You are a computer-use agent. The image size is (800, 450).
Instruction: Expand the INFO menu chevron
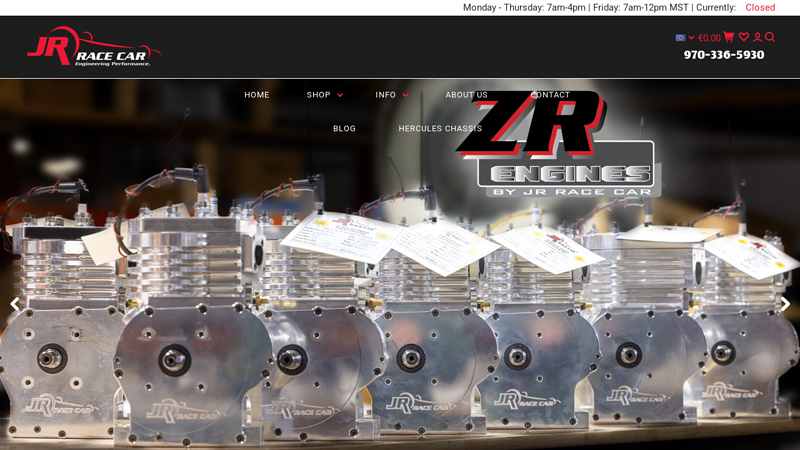(x=406, y=95)
